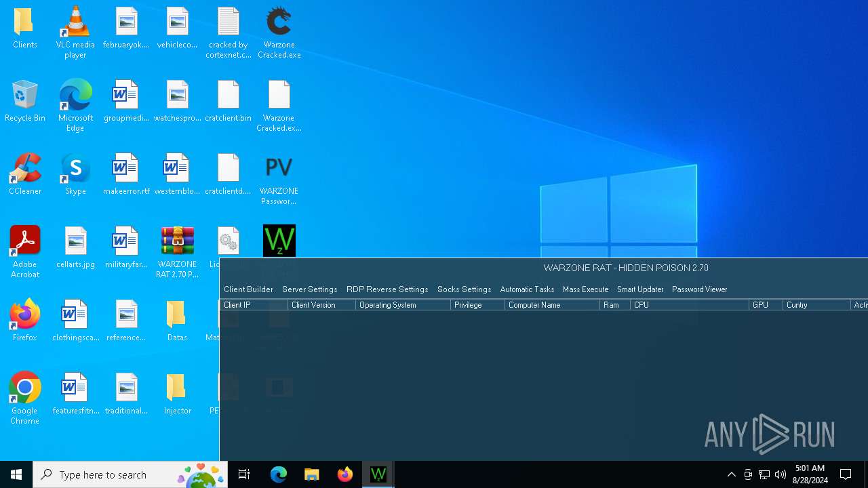Sort by the Computer Name column header
Image resolution: width=868 pixels, height=488 pixels.
[x=552, y=305]
